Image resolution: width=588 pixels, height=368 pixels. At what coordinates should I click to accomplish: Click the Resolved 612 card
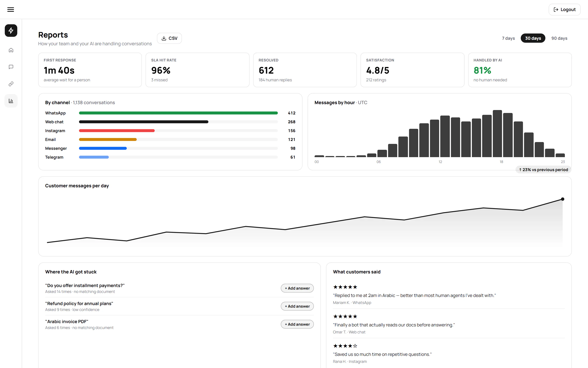tap(305, 70)
